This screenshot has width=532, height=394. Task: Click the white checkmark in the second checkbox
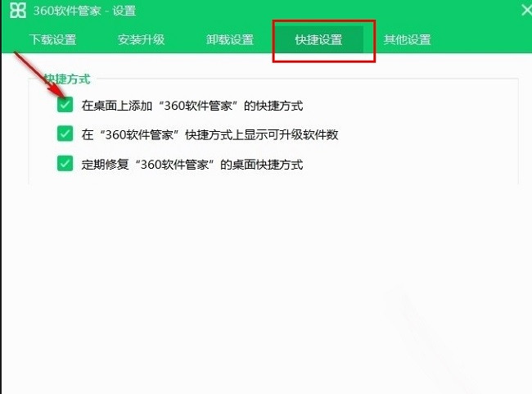(65, 134)
